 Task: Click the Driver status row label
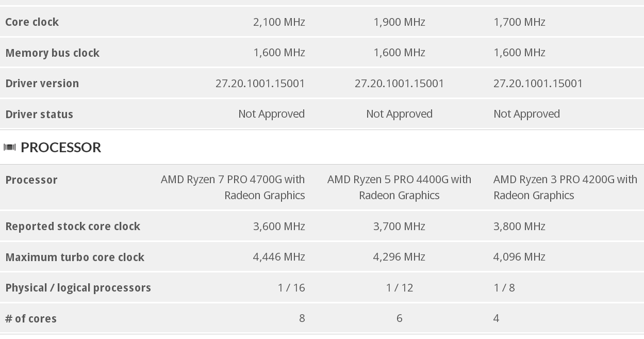39,114
